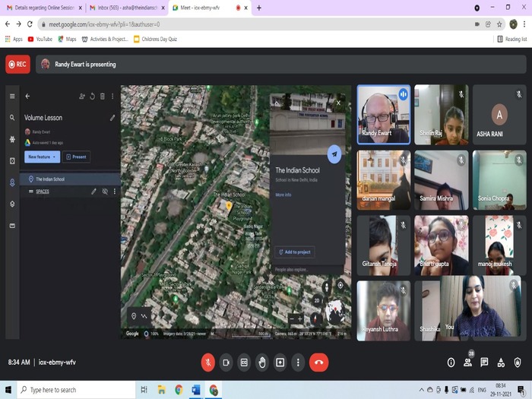The image size is (532, 399).
Task: Leave the call with red hang-up button
Action: coord(318,363)
